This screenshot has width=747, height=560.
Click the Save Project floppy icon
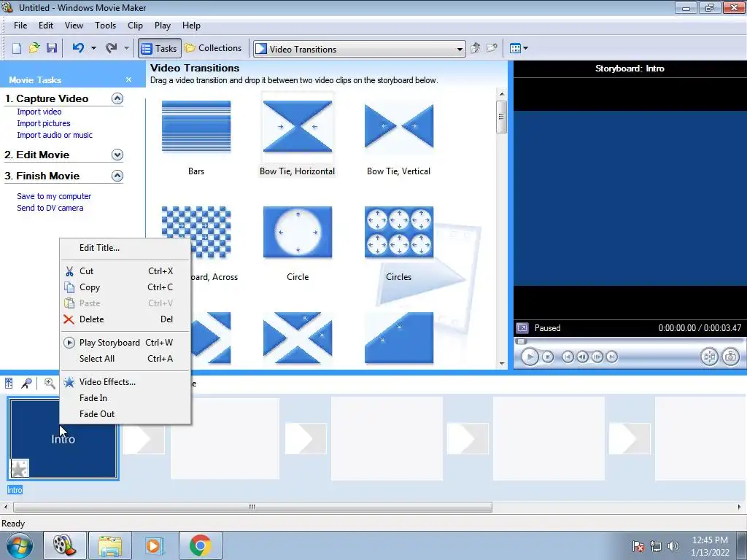click(52, 48)
